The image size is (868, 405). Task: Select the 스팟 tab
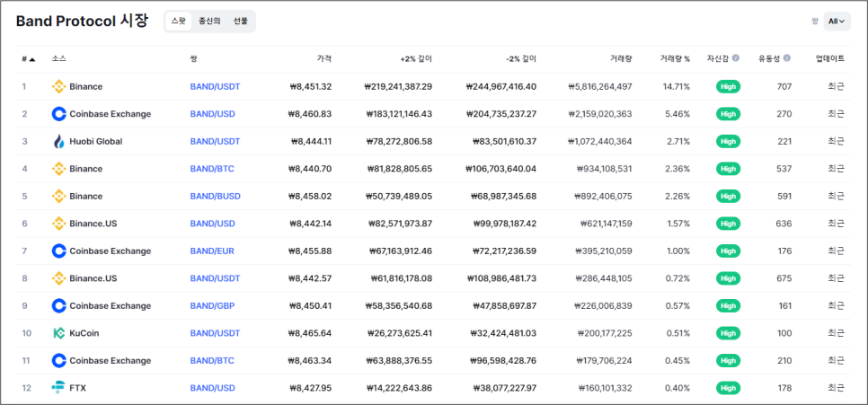point(178,21)
